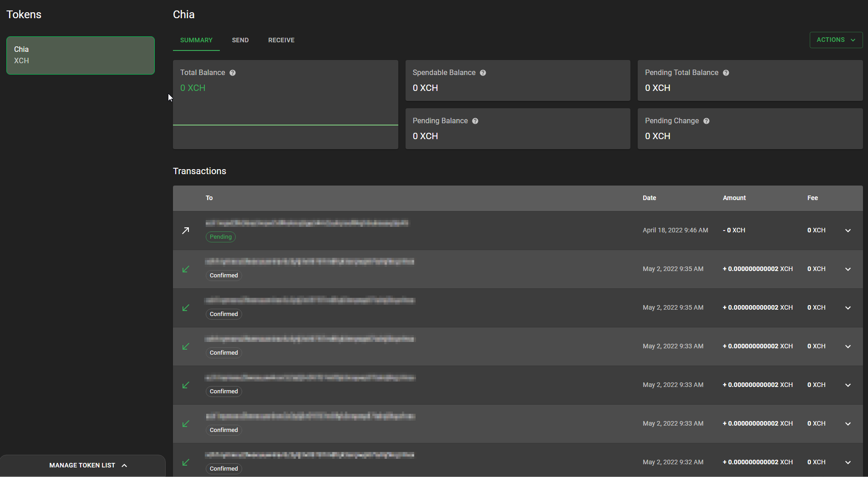
Task: Click the incoming transaction arrow on the May 2 9:32 row
Action: [x=186, y=462]
